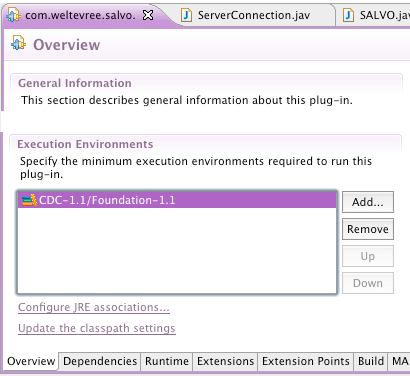410x376 pixels.
Task: Click the library icon next to CDC-1.1/Foundation-1.1
Action: click(29, 200)
